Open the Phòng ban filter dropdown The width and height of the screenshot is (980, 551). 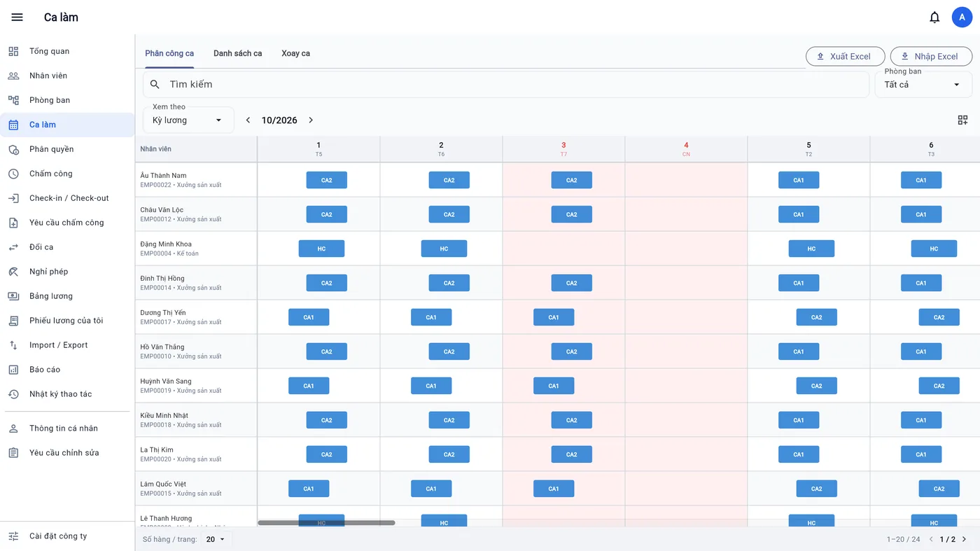pos(923,85)
